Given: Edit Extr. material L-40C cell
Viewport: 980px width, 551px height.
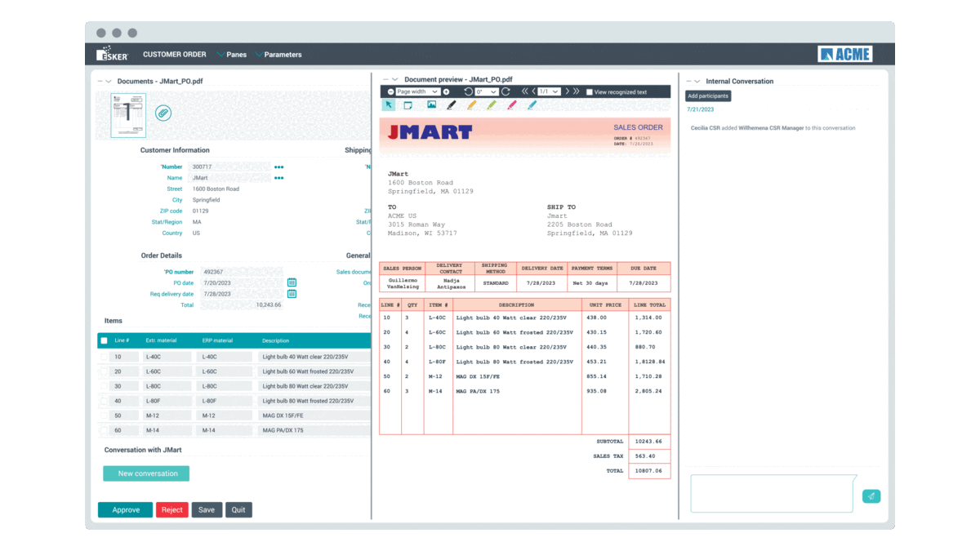Looking at the screenshot, I should [167, 357].
